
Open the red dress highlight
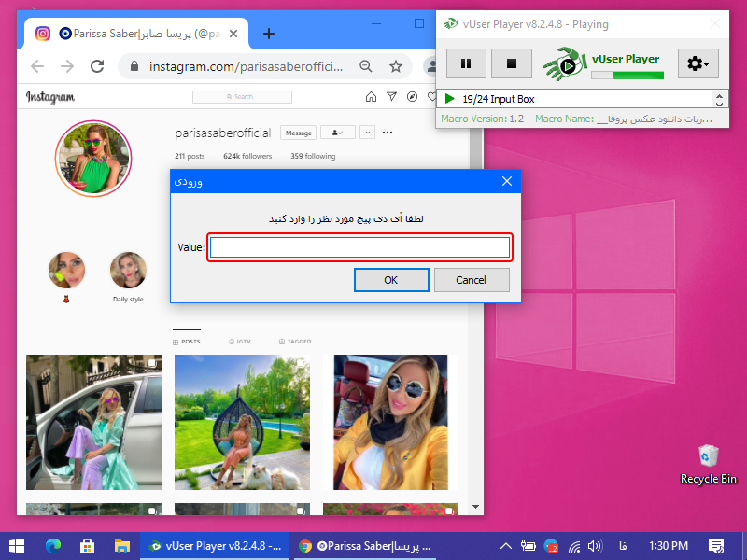(66, 271)
